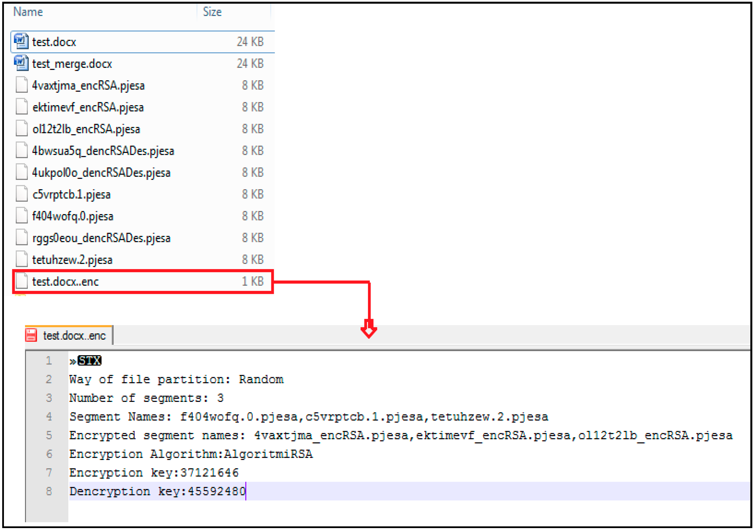Place cursor in the Encryption key line

click(154, 473)
